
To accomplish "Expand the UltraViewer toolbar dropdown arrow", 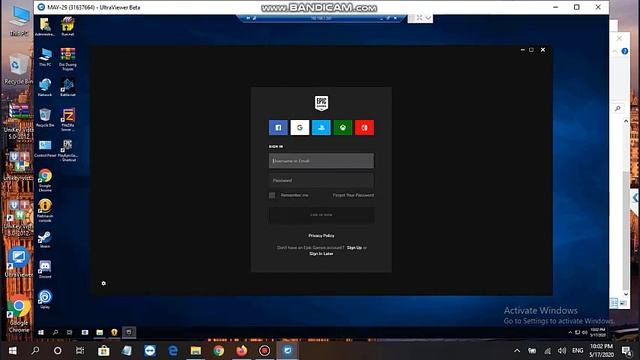I will click(x=428, y=18).
